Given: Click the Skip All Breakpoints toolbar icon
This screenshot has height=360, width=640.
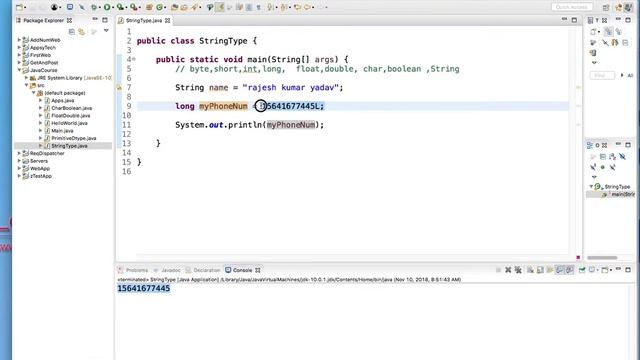Looking at the screenshot, I should point(82,7).
